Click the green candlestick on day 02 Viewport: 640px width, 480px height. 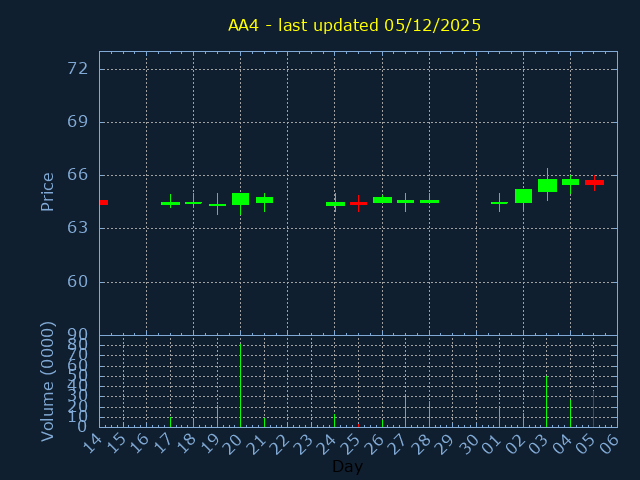[523, 196]
